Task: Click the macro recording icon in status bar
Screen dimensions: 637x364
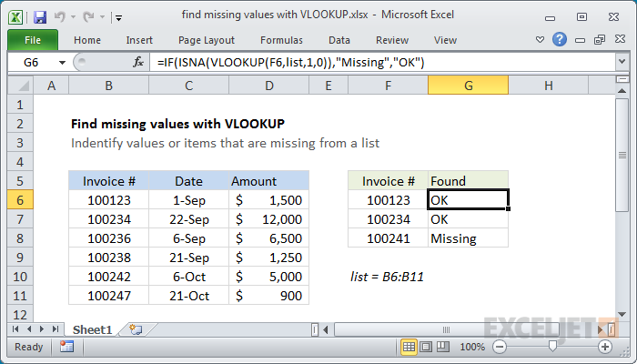Action: pyautogui.click(x=66, y=347)
